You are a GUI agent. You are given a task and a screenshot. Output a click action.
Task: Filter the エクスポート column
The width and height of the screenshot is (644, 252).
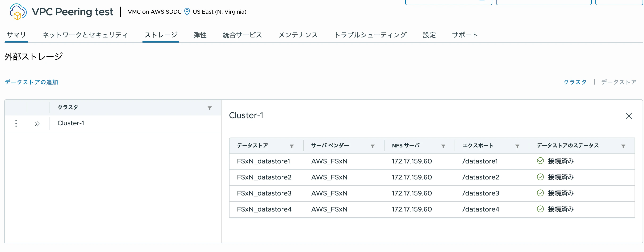517,146
